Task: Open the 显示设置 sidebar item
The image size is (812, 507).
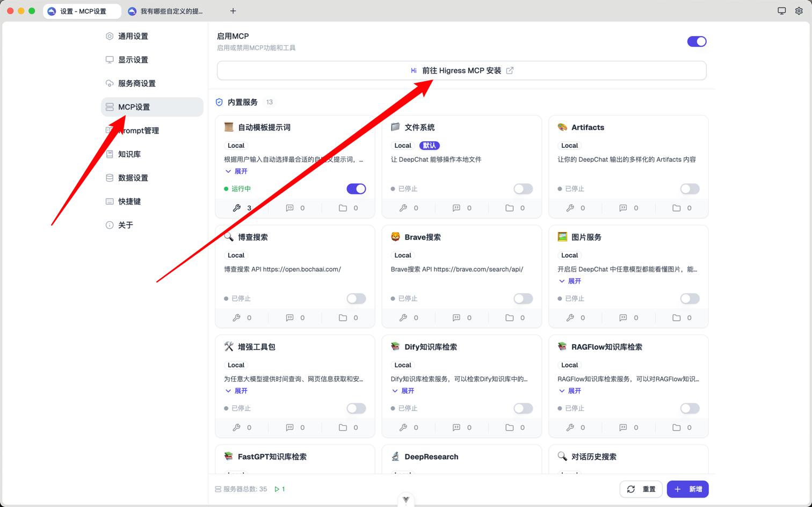Action: (x=152, y=60)
